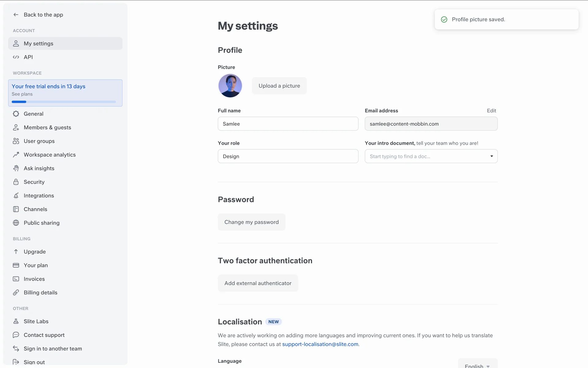This screenshot has height=368, width=588.
Task: Click Add external authenticator button
Action: [x=258, y=283]
